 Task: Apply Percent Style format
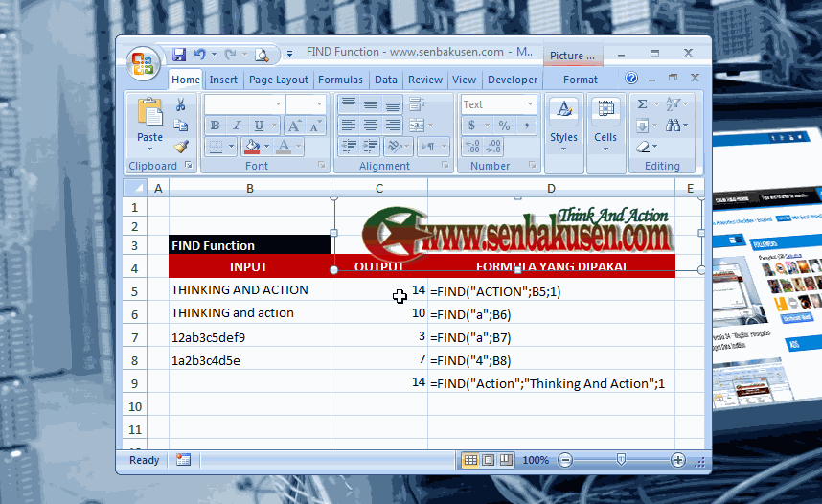point(504,126)
